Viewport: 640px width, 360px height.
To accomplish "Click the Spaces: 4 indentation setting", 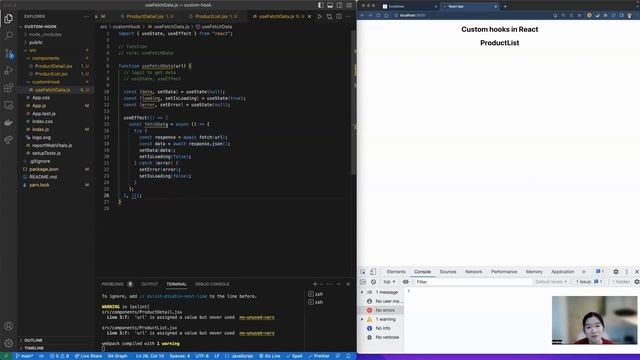I will 180,356.
